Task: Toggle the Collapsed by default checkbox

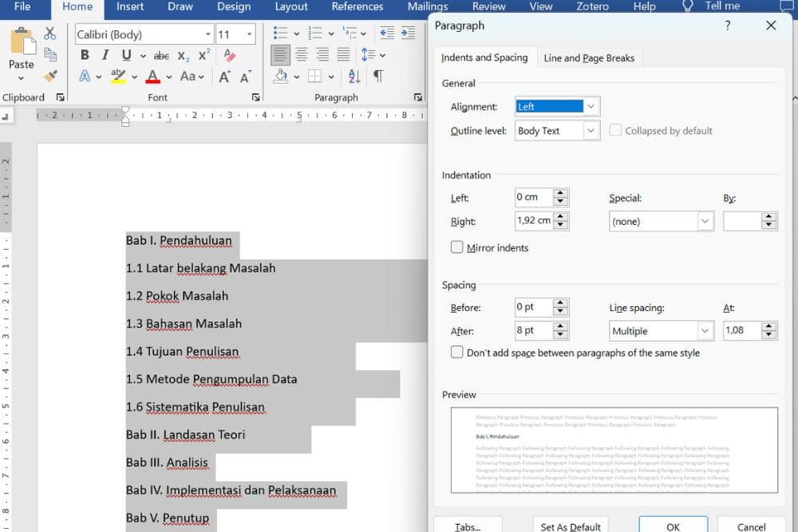Action: coord(615,131)
